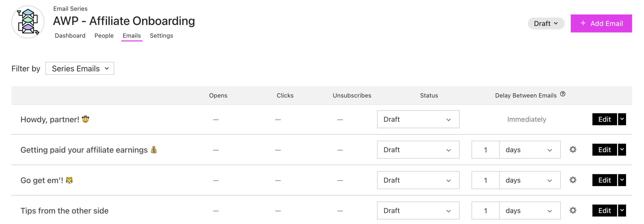Click the Immediately delay label
The height and width of the screenshot is (224, 644).
tap(526, 119)
